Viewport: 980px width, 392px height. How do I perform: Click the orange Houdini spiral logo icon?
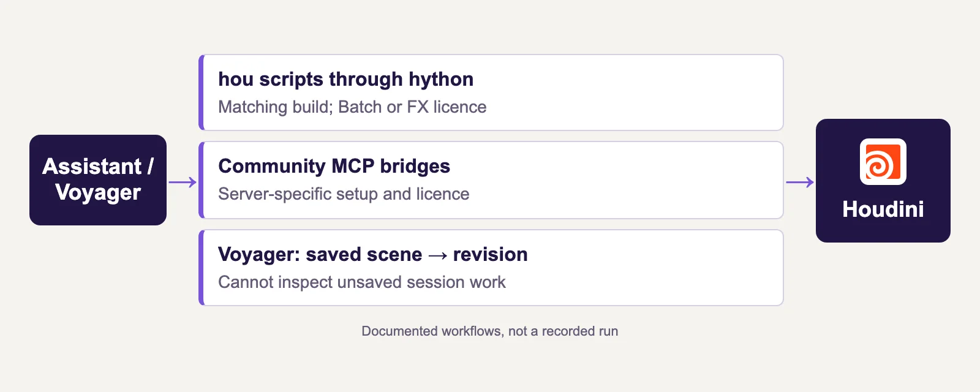tap(883, 162)
